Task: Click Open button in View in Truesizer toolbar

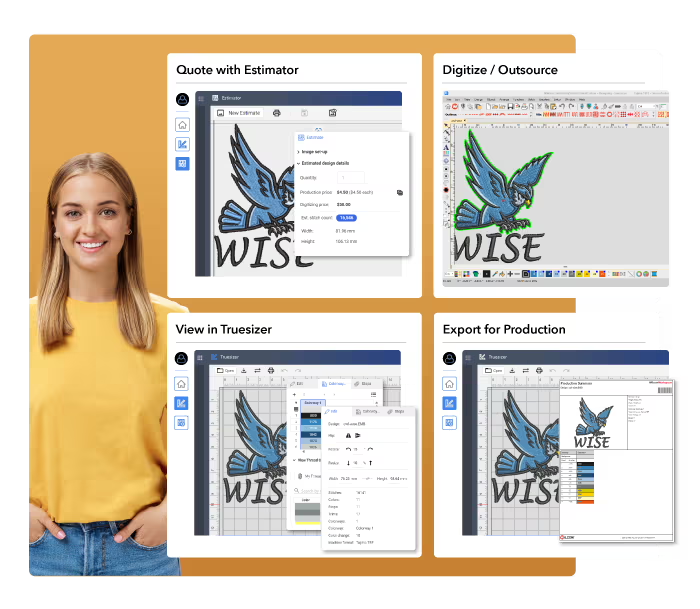Action: [x=225, y=371]
